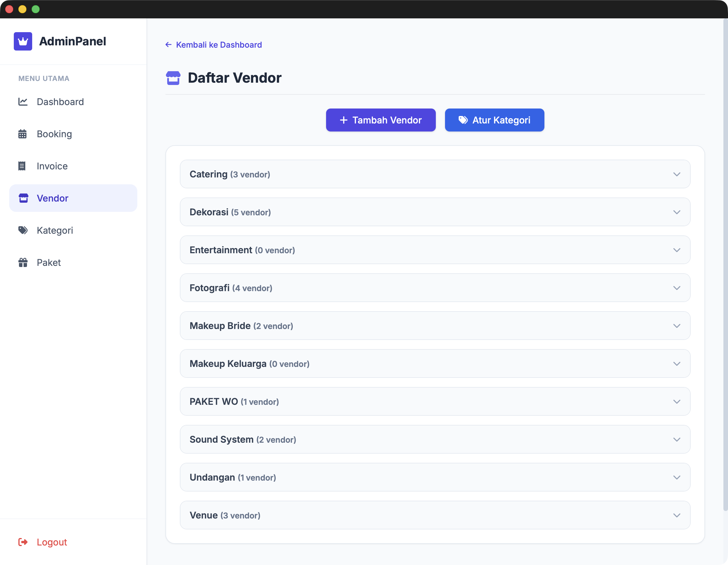This screenshot has width=728, height=565.
Task: Click the Kategori tags icon in sidebar
Action: [x=23, y=230]
